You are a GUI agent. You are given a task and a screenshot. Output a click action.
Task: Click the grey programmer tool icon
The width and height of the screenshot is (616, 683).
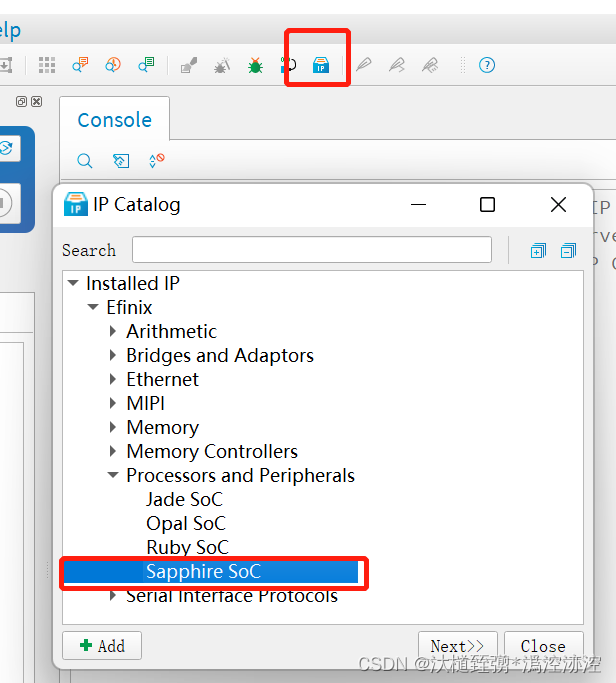(x=189, y=65)
